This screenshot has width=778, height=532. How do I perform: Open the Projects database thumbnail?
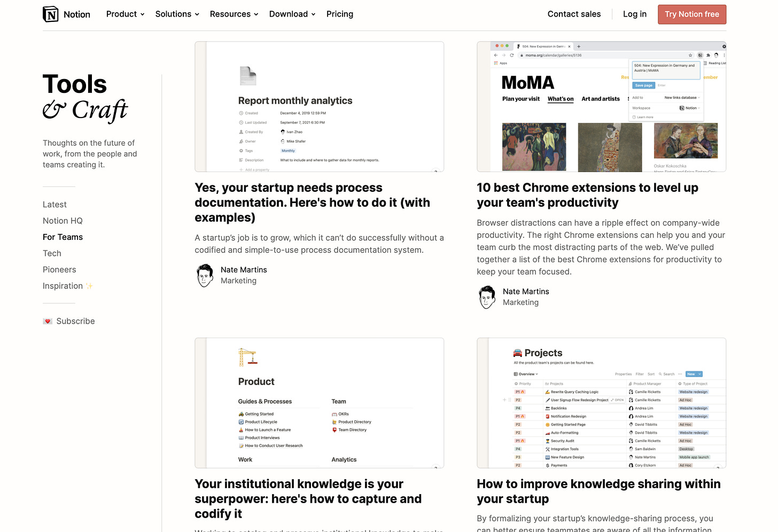point(602,403)
